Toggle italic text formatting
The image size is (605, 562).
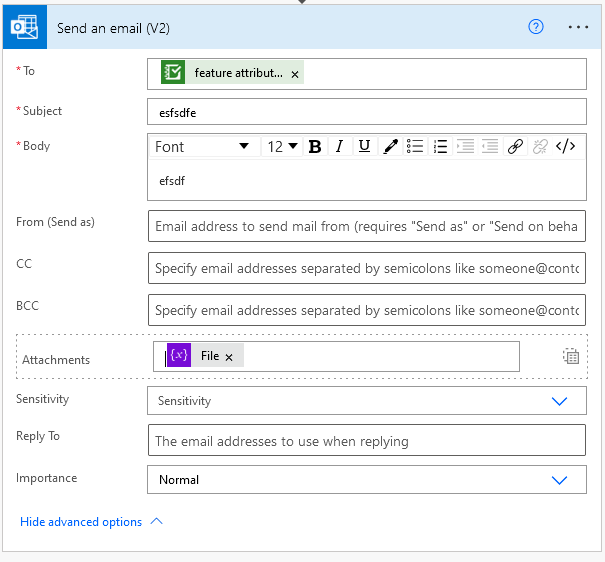pyautogui.click(x=340, y=147)
